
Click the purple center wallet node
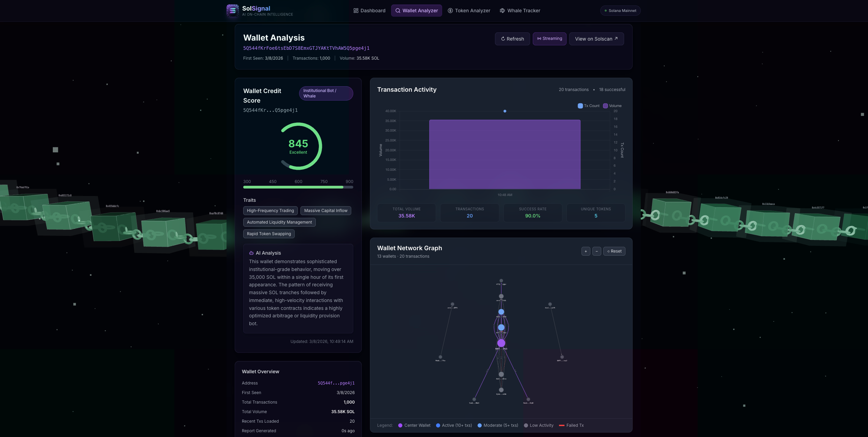(x=501, y=343)
